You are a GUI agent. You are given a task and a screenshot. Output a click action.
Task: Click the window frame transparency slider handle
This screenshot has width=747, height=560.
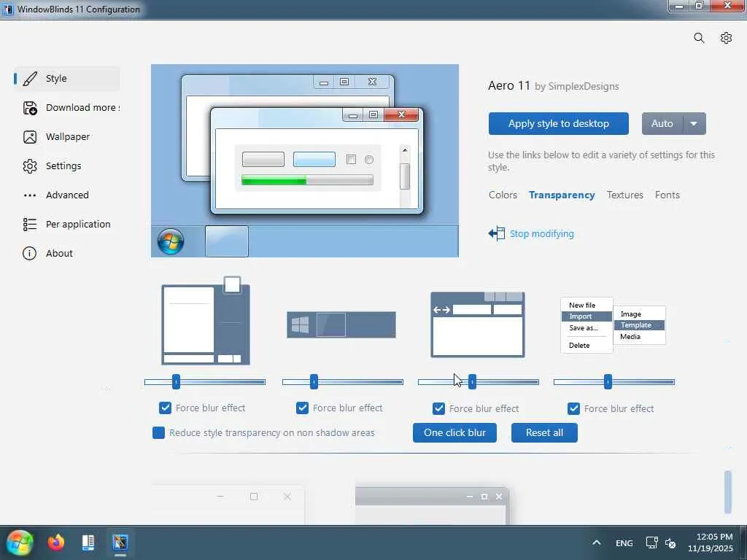(x=472, y=382)
